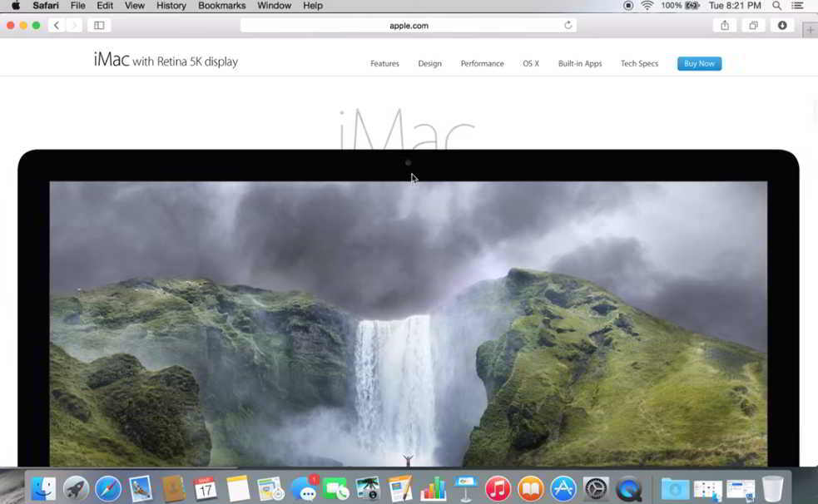Open the File menu
Viewport: 818px width, 504px height.
(x=77, y=6)
